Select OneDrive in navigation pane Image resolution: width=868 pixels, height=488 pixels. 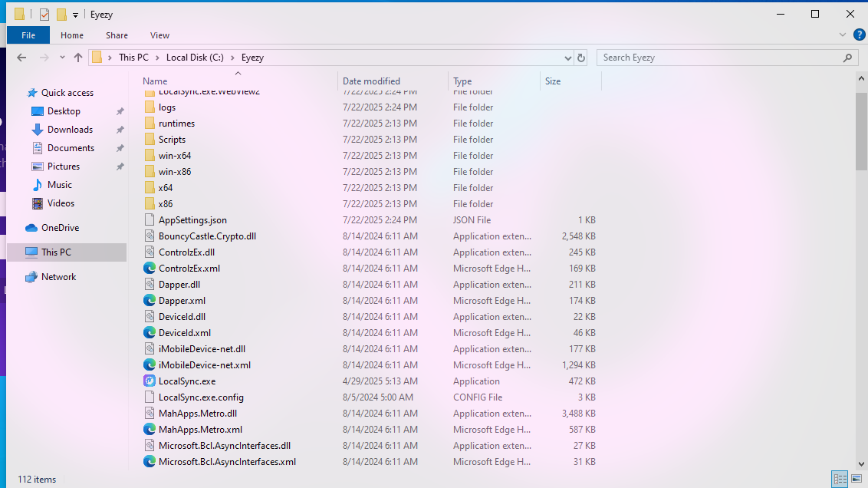60,228
